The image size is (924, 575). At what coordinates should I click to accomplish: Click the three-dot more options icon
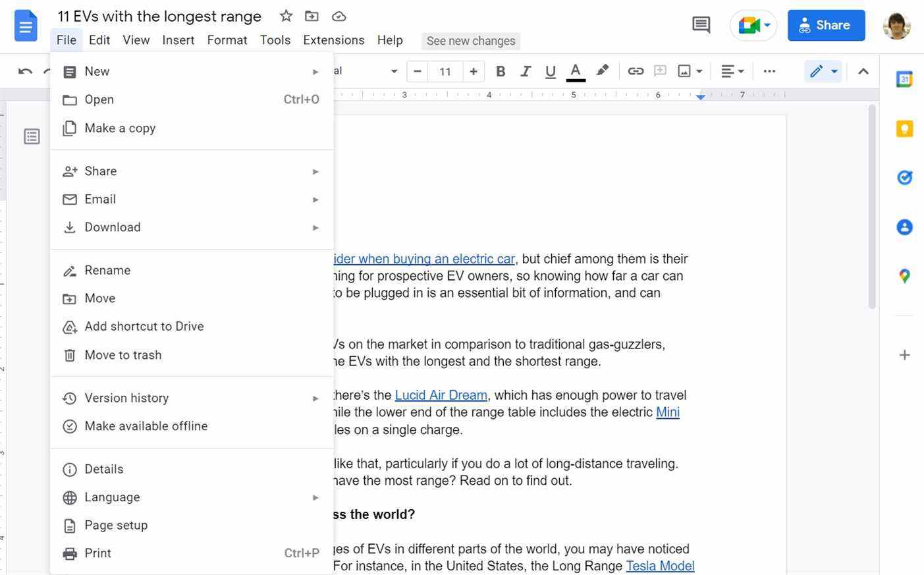pyautogui.click(x=769, y=71)
